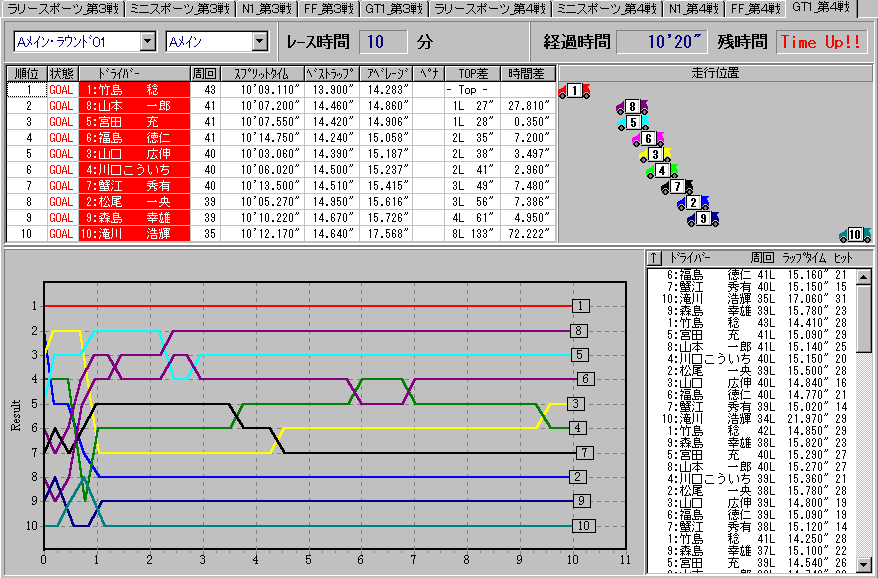Click the red car 1 icon in 走行位置
Image resolution: width=878 pixels, height=578 pixels.
574,92
